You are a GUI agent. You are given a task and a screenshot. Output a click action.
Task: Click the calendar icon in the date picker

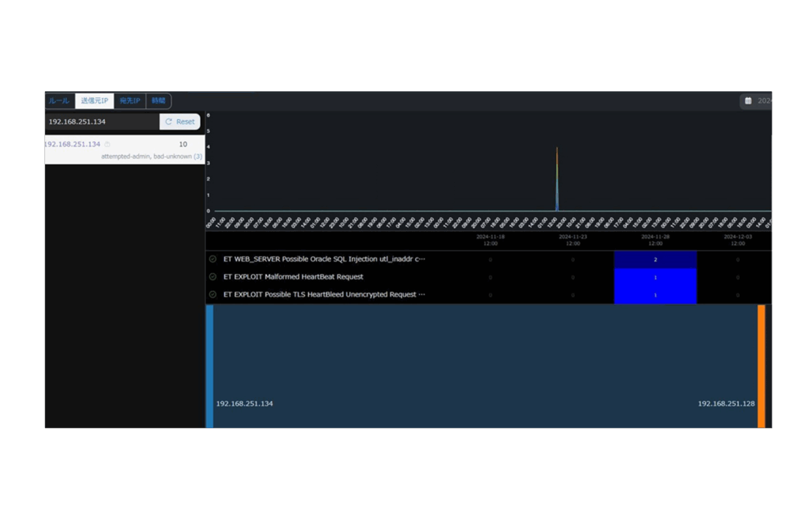pos(748,101)
